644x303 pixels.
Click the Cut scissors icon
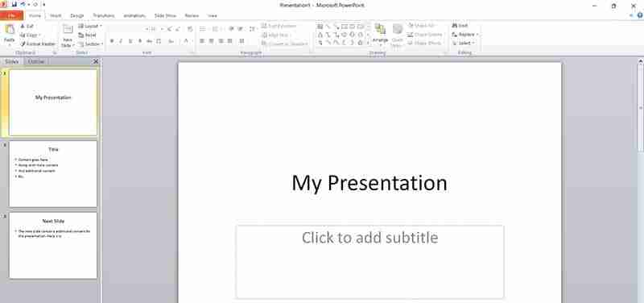23,27
